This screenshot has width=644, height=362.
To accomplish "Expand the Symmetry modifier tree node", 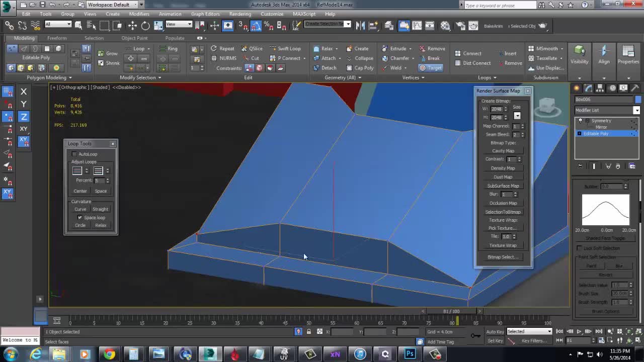I will coord(587,121).
